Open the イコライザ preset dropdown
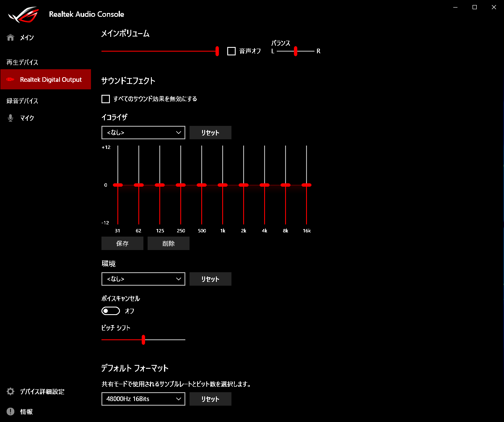Screen dimensions: 504x422 coord(143,133)
